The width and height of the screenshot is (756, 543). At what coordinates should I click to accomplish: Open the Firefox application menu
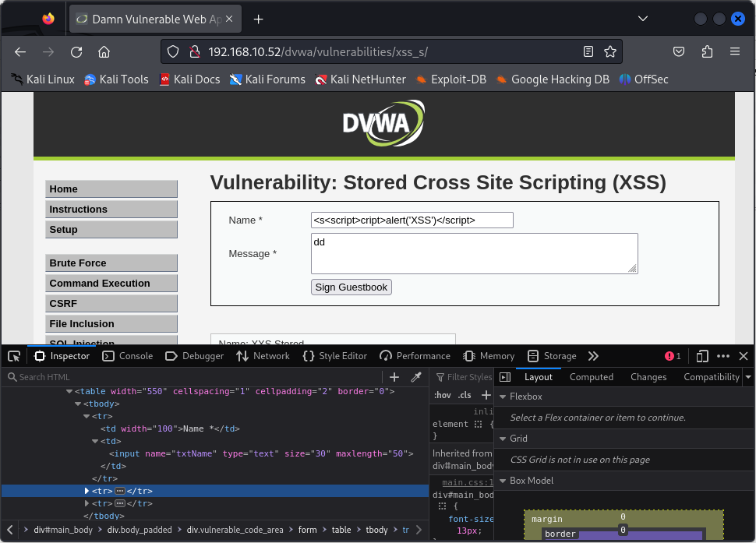pyautogui.click(x=735, y=51)
